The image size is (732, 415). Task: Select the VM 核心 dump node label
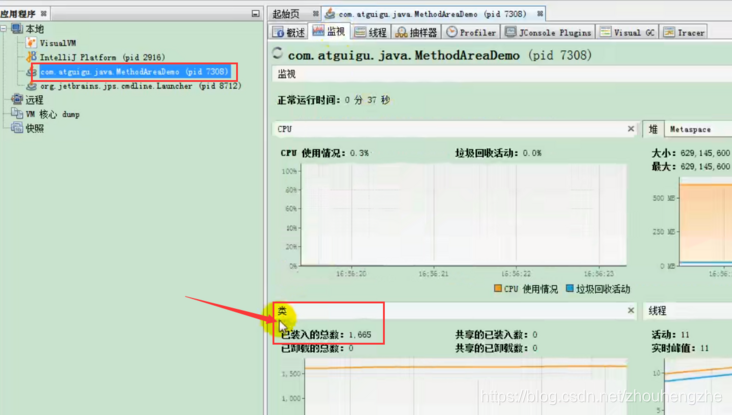52,114
